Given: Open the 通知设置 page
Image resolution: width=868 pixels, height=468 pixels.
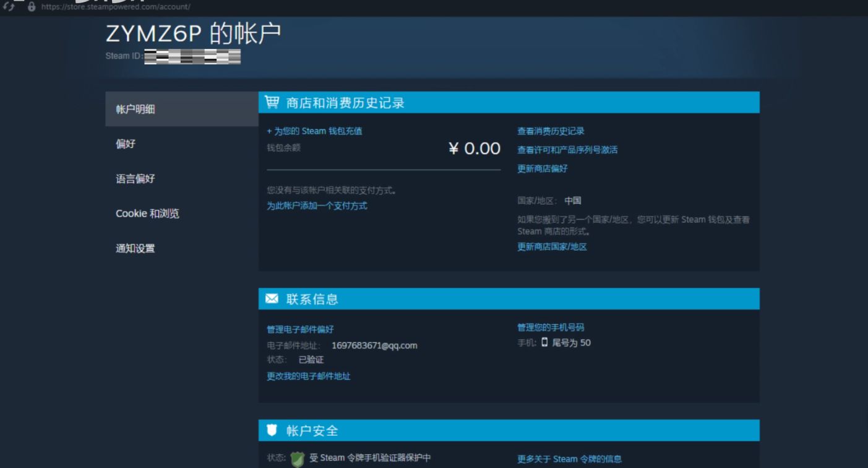Looking at the screenshot, I should click(134, 248).
